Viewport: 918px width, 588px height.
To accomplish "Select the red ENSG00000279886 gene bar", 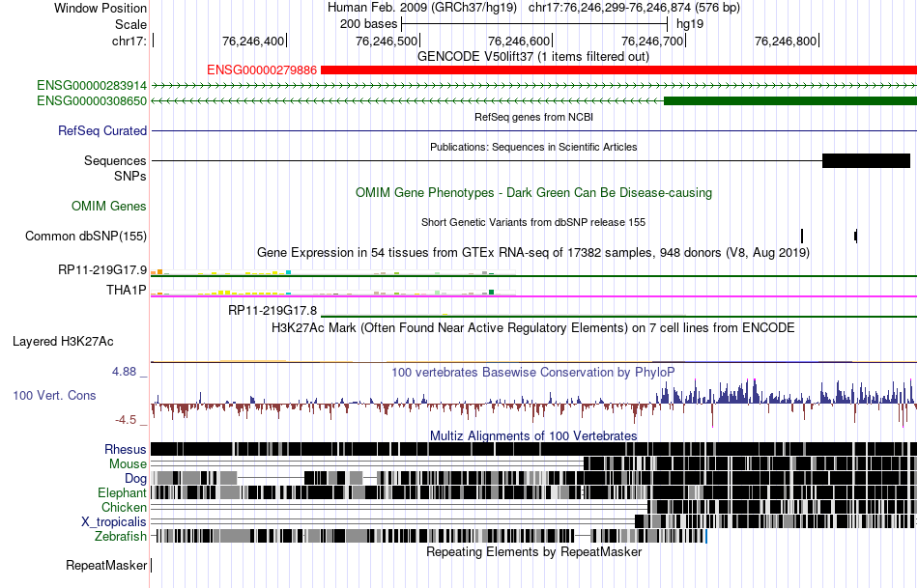I will click(618, 70).
